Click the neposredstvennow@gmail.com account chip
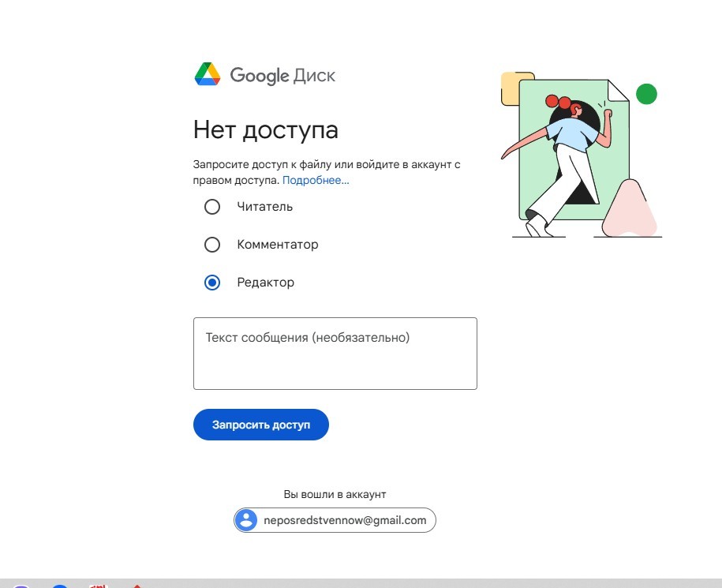722x588 pixels. pos(335,519)
